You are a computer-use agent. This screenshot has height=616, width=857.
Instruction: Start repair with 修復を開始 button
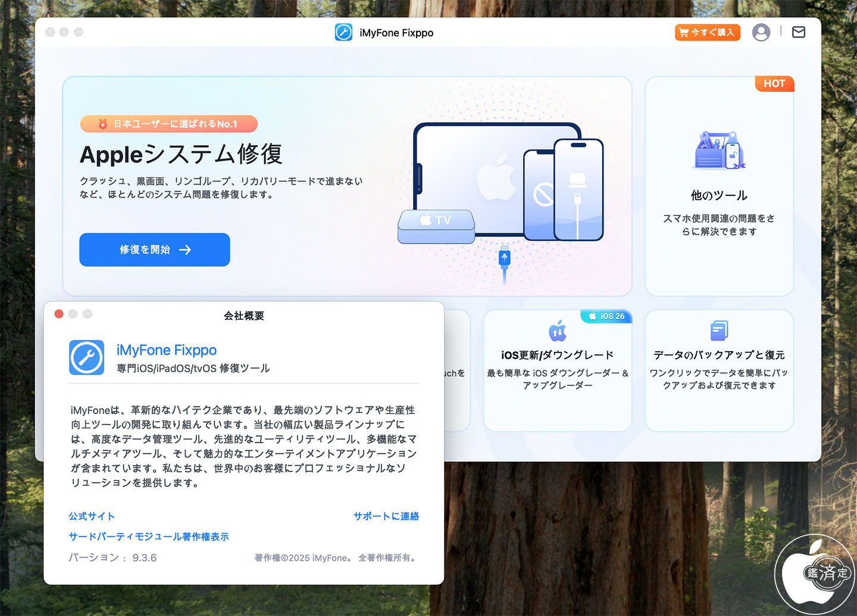coord(155,249)
